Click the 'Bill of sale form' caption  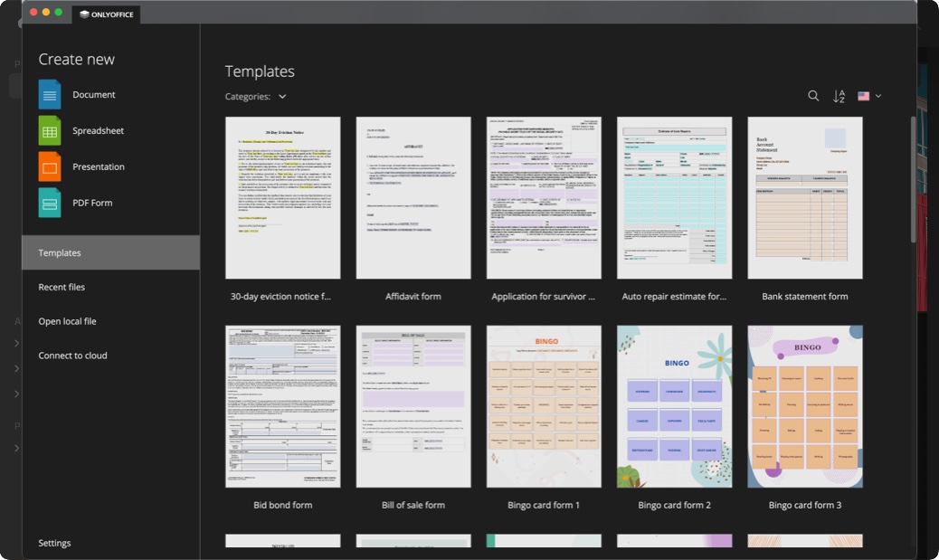[413, 505]
